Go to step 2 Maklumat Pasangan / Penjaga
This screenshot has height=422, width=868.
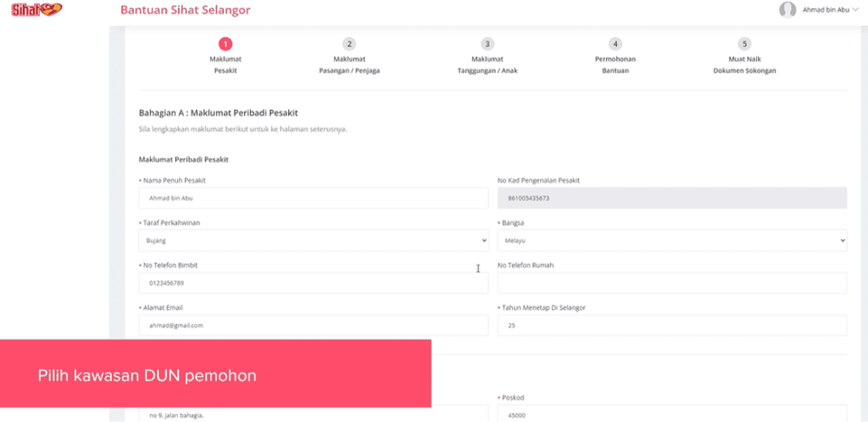click(349, 56)
